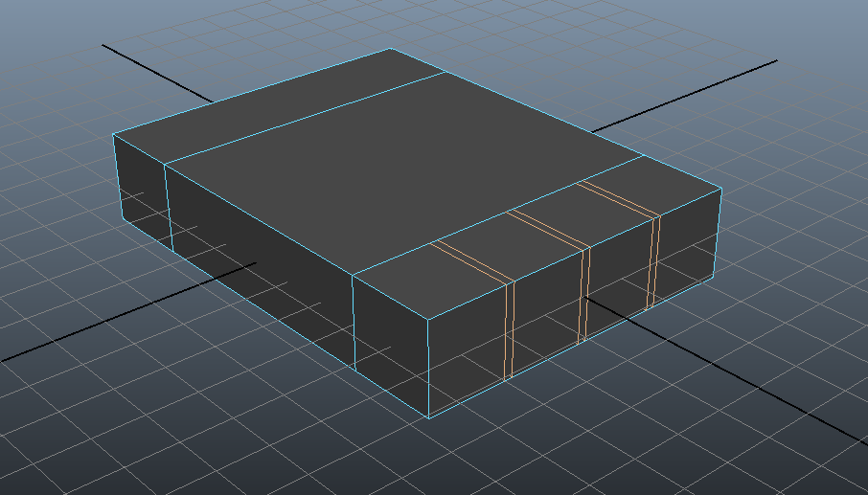Click the narrow top face strip at the back-left
This screenshot has width=868, height=495.
coord(278,107)
